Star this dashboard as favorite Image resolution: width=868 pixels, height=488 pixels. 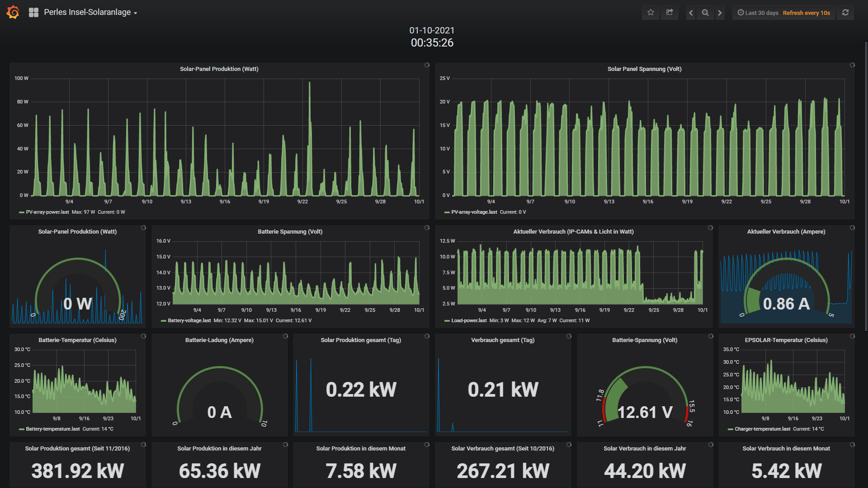[651, 13]
